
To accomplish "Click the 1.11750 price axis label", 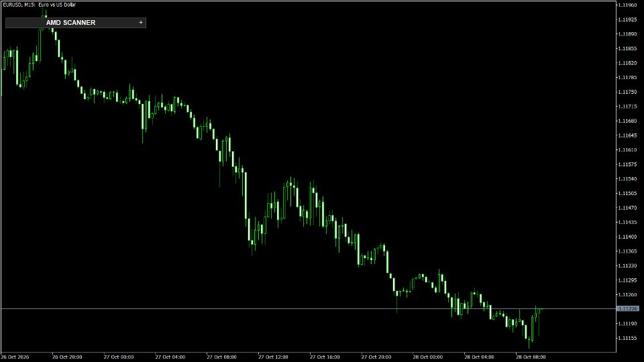I will [x=627, y=92].
